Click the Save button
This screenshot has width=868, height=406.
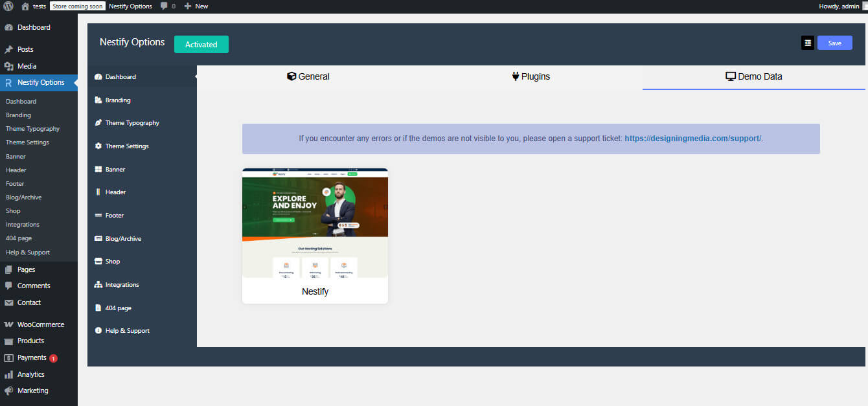(x=835, y=43)
